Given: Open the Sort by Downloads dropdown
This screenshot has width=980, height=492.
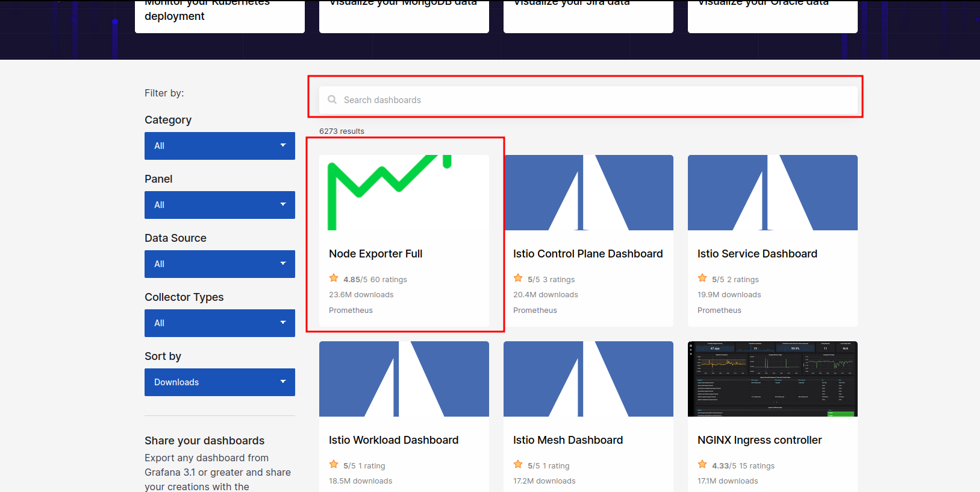Looking at the screenshot, I should (x=220, y=382).
